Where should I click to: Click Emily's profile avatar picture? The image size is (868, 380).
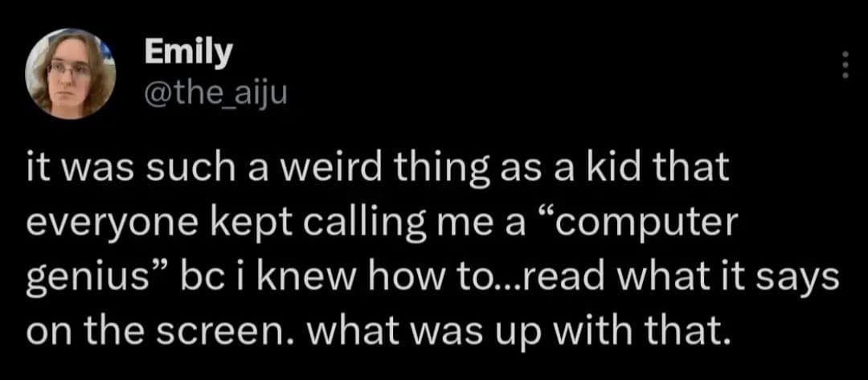click(72, 75)
